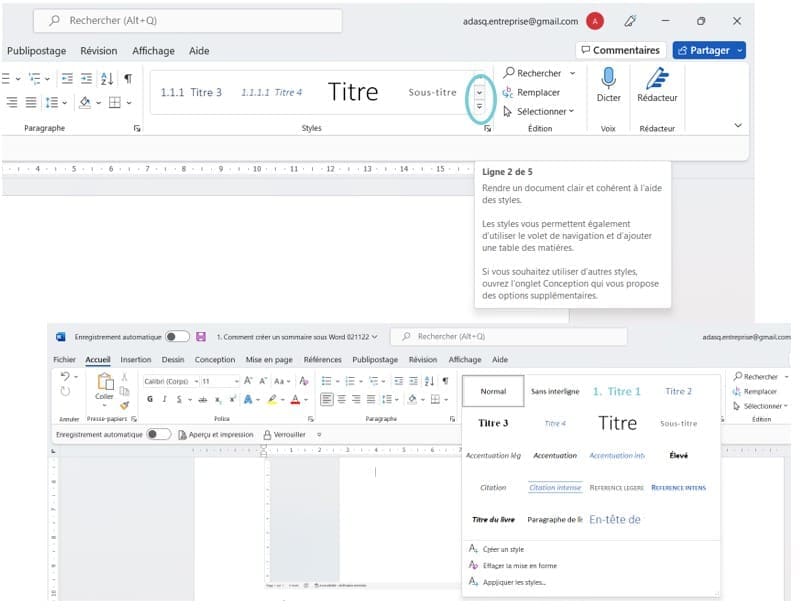
Task: Decrease font size with the smaller A icon
Action: click(264, 381)
